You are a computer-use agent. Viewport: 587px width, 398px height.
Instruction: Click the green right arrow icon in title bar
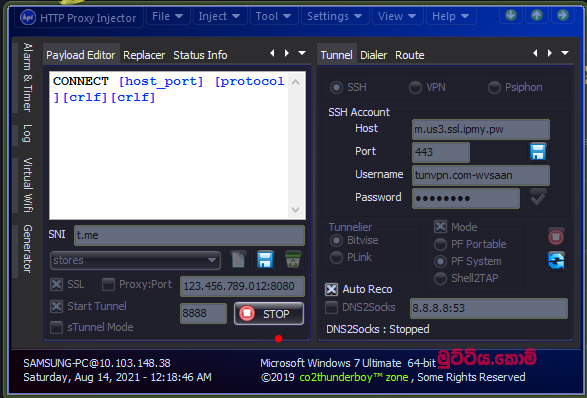coord(562,15)
